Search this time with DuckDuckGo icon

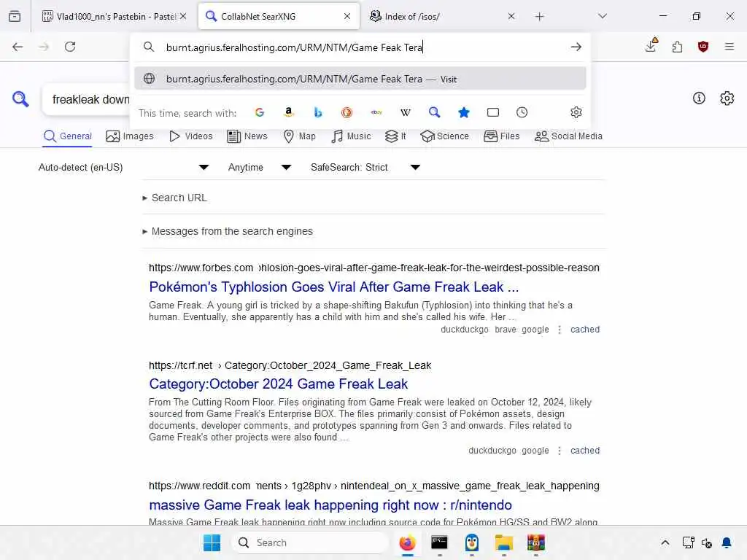(x=347, y=112)
